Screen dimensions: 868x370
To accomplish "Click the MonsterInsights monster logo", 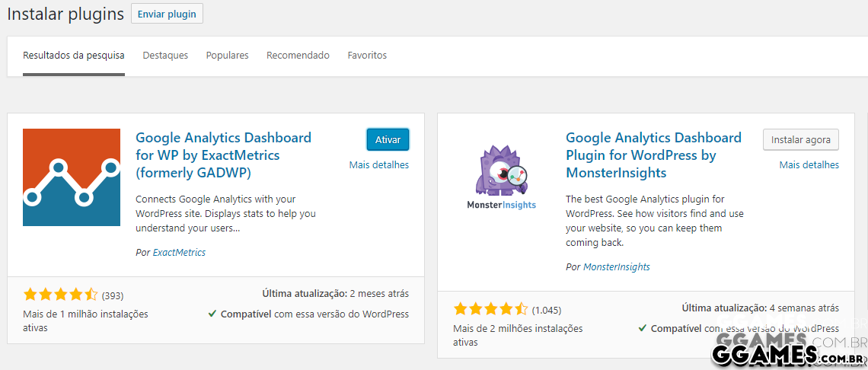I will pyautogui.click(x=501, y=177).
